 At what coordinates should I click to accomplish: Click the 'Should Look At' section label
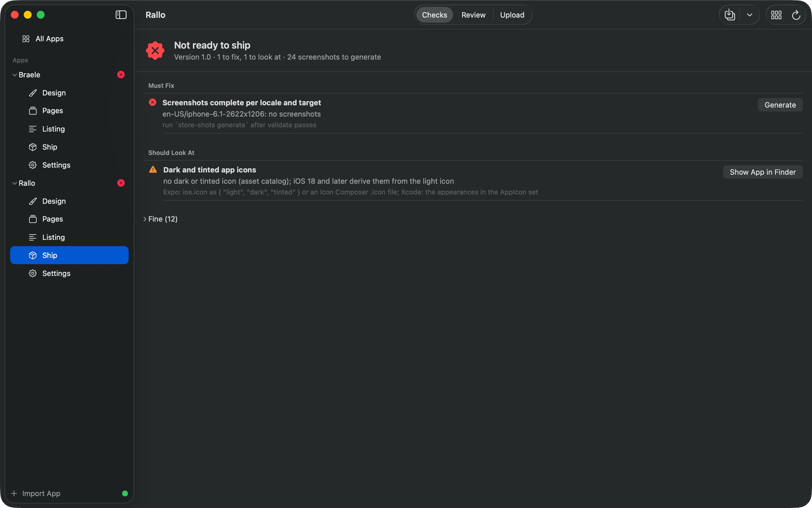[x=171, y=153]
